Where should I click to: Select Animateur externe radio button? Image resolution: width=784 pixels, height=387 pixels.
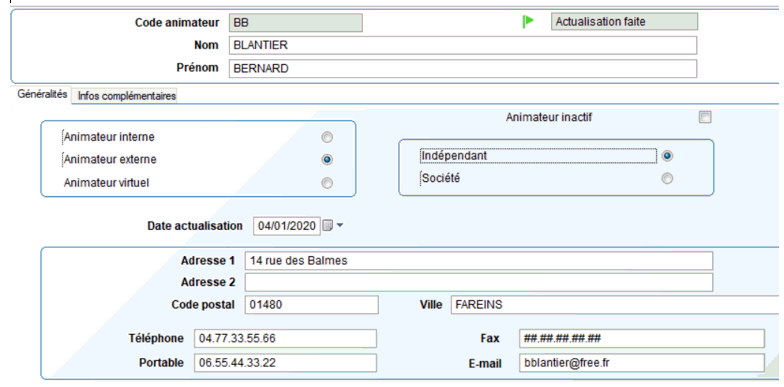coord(327,160)
